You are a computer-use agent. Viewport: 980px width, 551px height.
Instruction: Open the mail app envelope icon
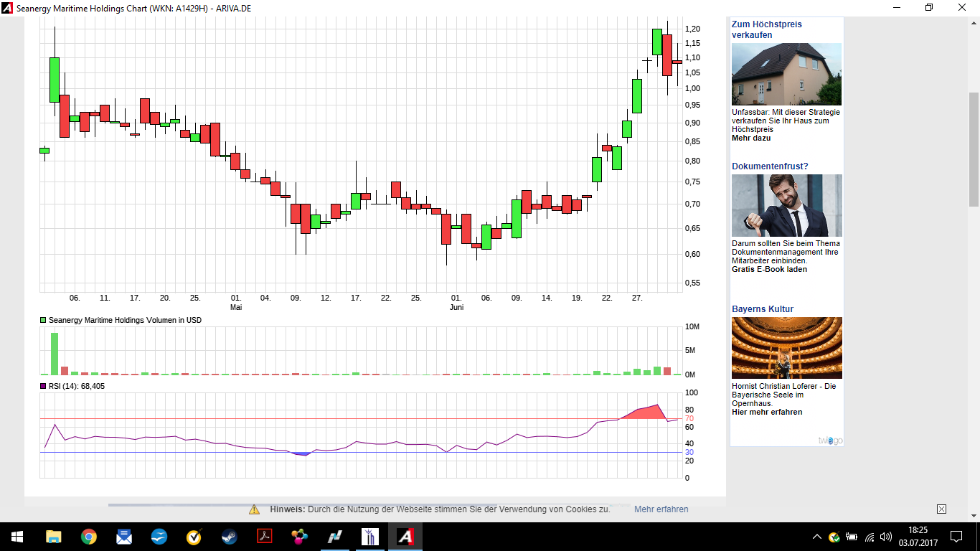[123, 537]
